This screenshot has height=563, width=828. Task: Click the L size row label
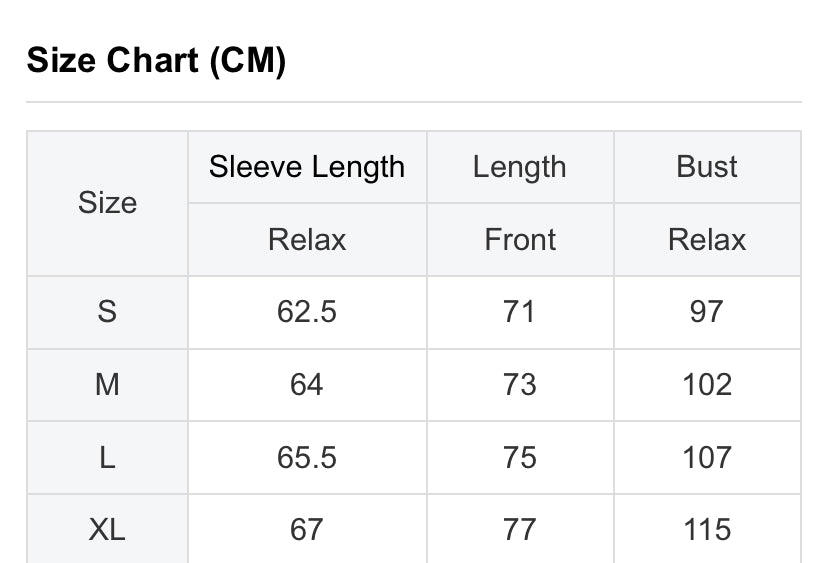click(x=107, y=458)
